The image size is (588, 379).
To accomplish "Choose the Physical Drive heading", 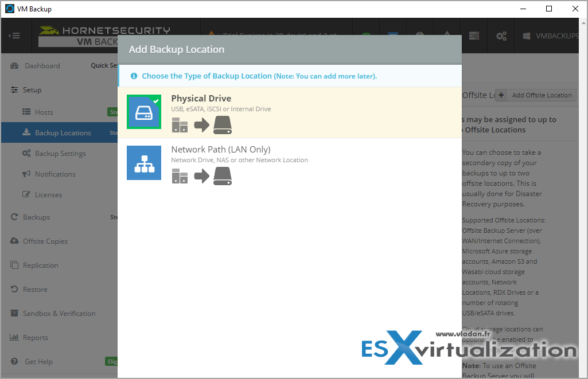I will coord(201,98).
